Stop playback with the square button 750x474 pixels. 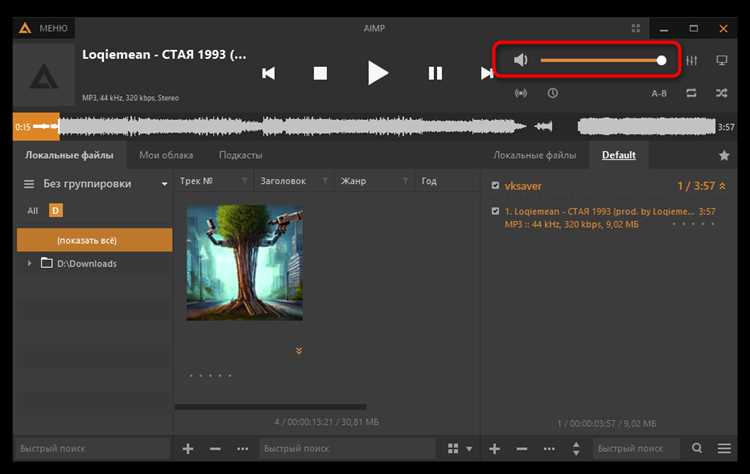click(320, 73)
